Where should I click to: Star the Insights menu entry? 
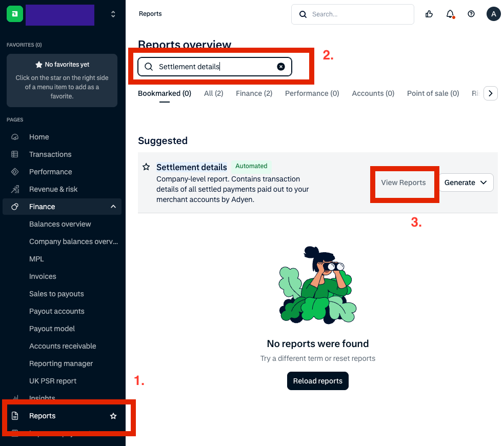(113, 398)
